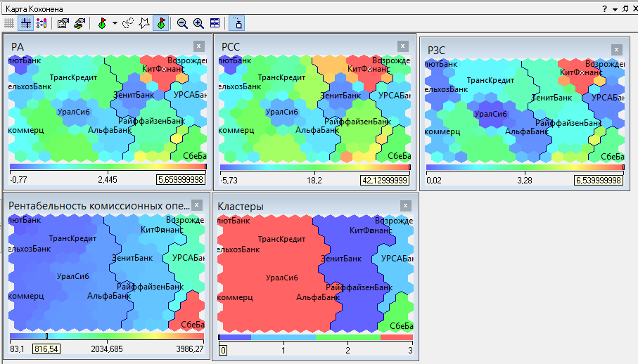Click the 42,12999999 value box under PCC

click(x=385, y=181)
